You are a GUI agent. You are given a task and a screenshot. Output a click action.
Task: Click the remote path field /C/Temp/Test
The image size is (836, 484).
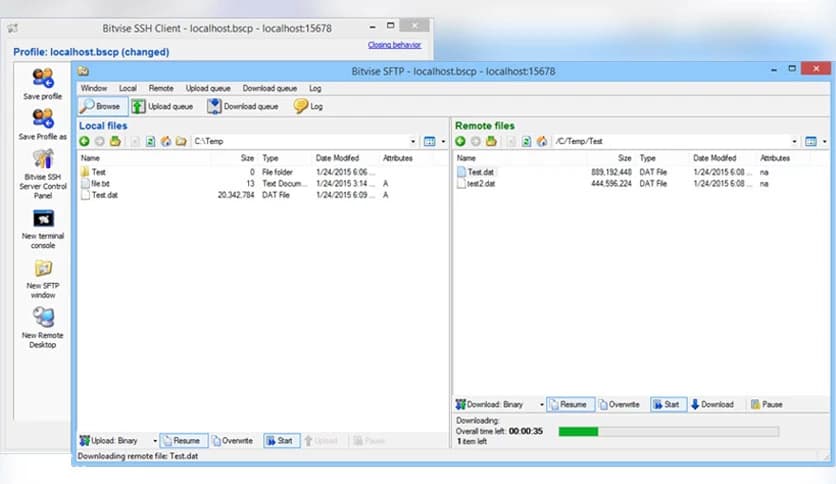point(671,141)
